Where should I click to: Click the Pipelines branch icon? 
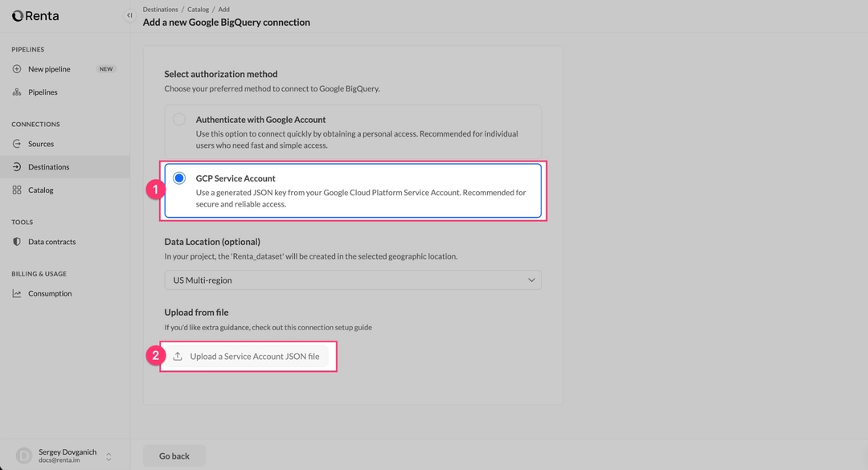point(18,92)
